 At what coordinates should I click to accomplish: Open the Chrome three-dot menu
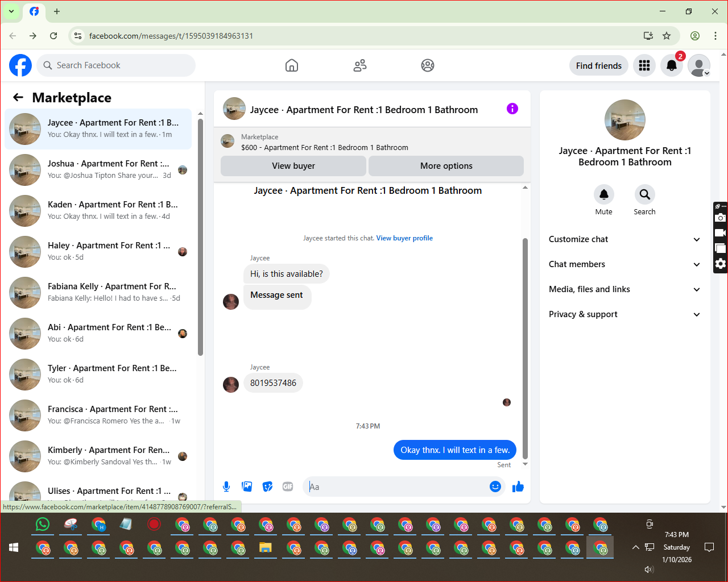click(715, 36)
